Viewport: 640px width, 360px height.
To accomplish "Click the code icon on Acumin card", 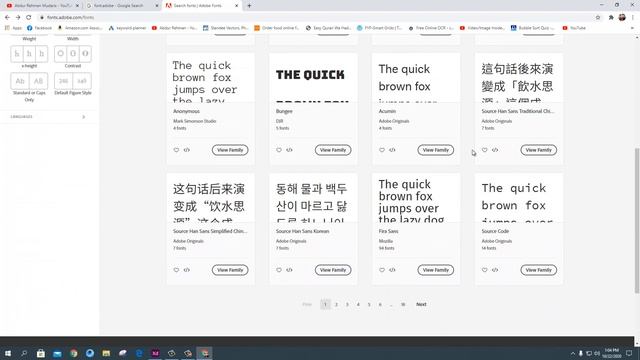I will [x=392, y=150].
